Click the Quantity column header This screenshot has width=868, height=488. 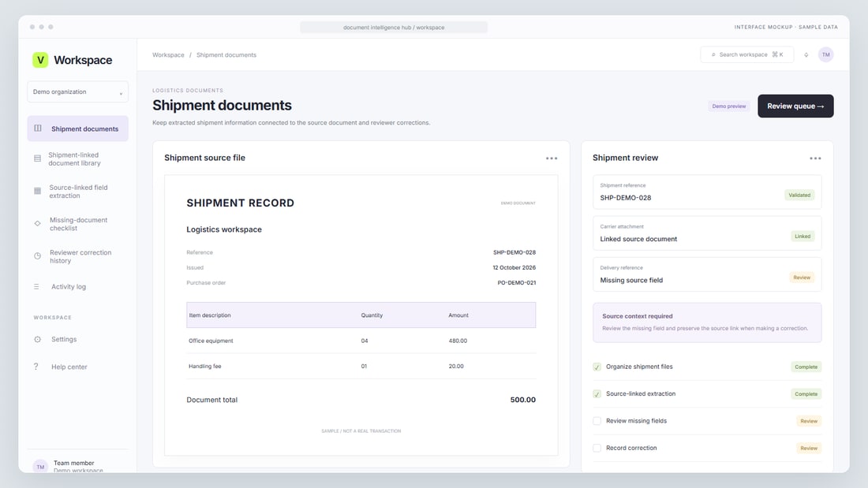click(x=372, y=315)
